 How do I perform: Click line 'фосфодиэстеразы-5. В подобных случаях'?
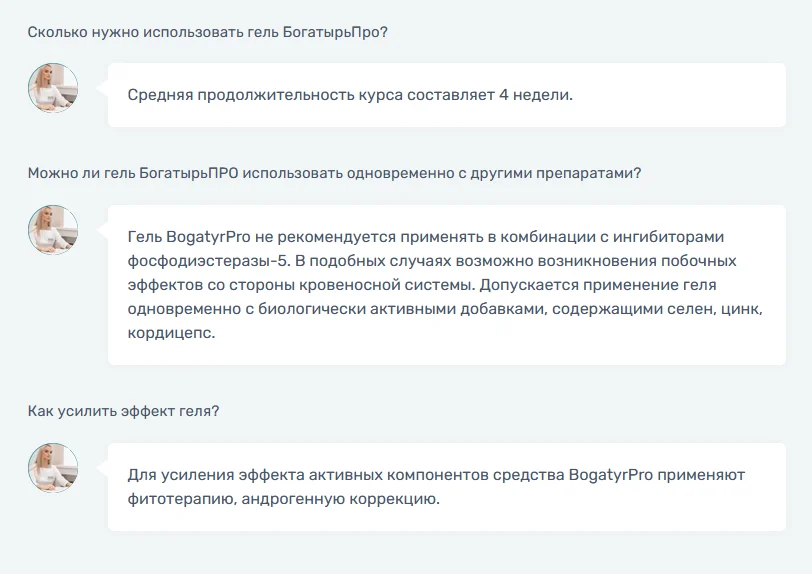coord(432,261)
